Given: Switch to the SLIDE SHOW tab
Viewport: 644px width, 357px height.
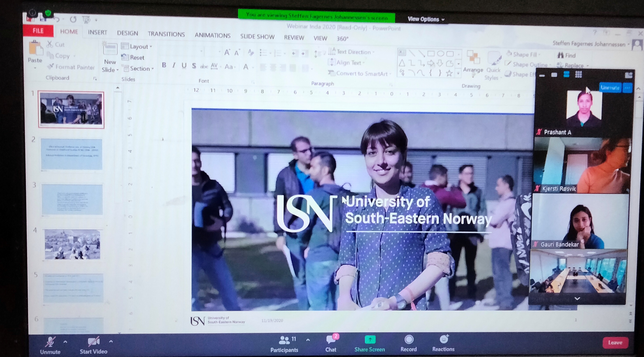Looking at the screenshot, I should (257, 37).
